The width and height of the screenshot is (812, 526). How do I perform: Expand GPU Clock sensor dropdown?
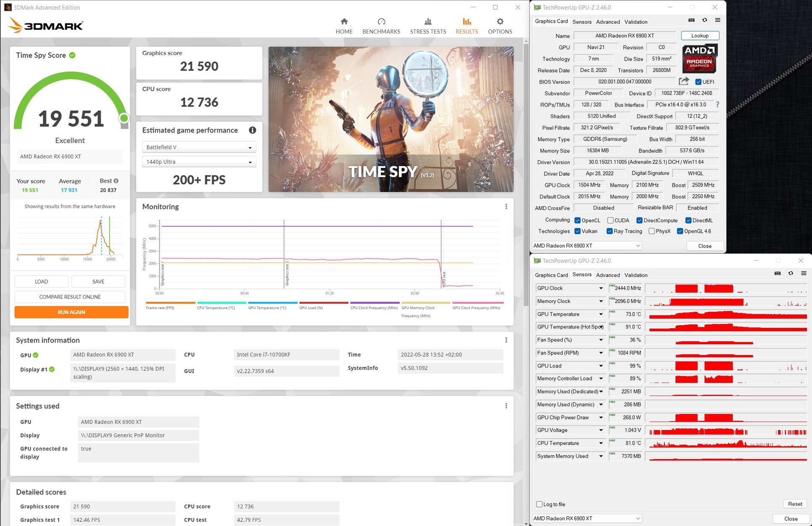point(601,288)
